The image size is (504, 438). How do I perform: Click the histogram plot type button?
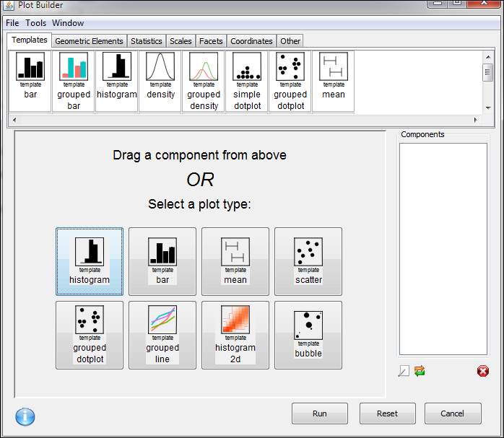pos(90,261)
